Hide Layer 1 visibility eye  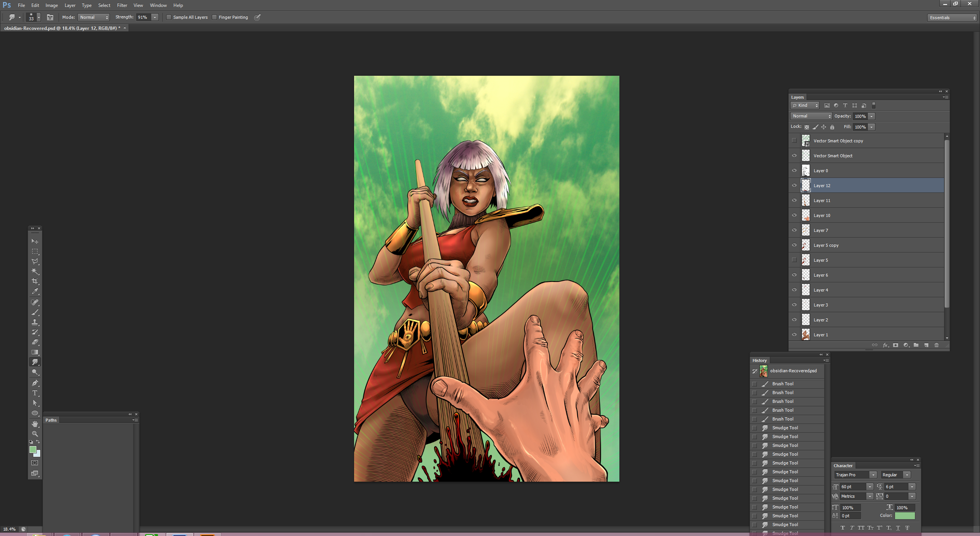point(794,335)
